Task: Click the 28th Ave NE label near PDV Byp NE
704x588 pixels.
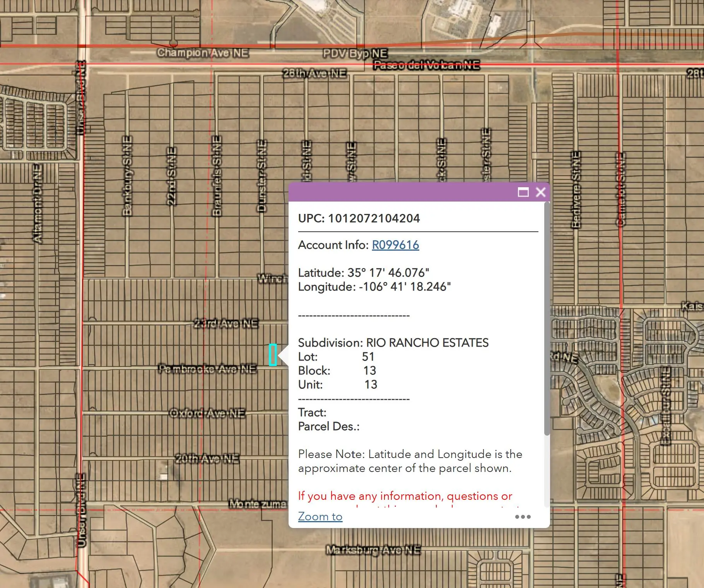Action: 314,73
